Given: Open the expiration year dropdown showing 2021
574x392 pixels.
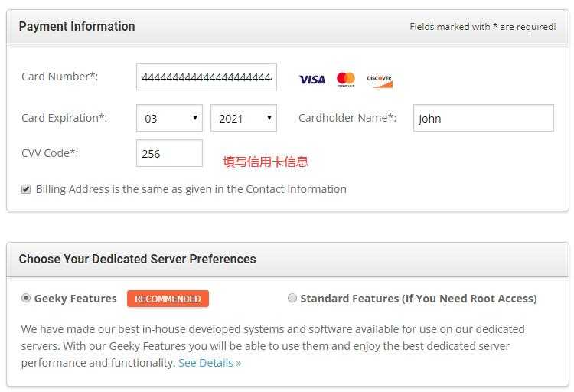Looking at the screenshot, I should point(244,118).
